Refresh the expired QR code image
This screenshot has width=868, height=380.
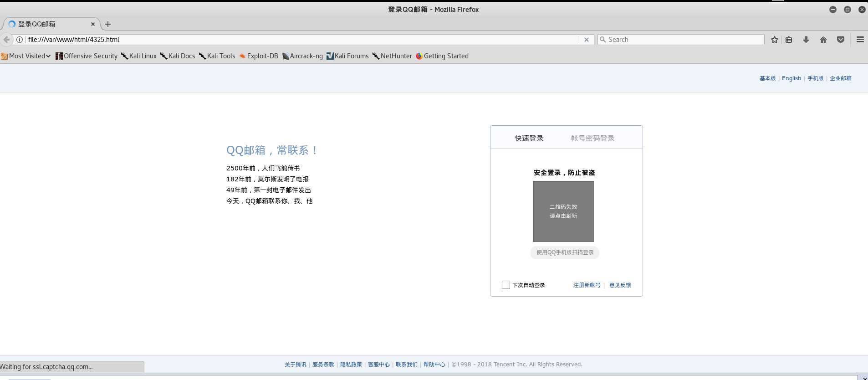point(563,211)
